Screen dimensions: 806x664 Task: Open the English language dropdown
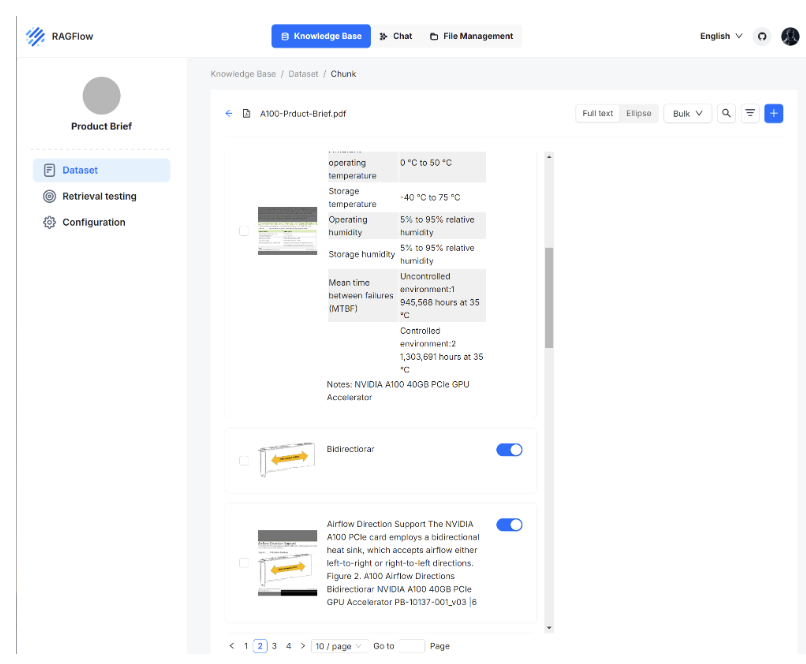721,36
